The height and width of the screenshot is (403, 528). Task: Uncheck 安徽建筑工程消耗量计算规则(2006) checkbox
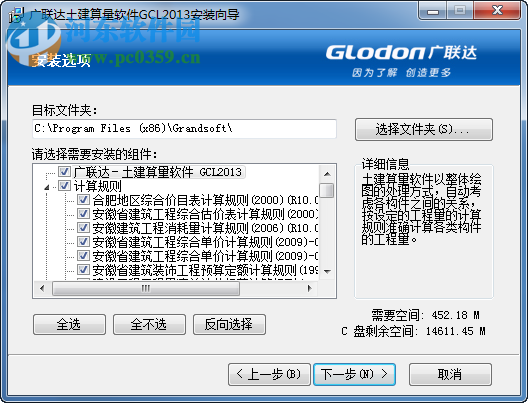click(83, 228)
